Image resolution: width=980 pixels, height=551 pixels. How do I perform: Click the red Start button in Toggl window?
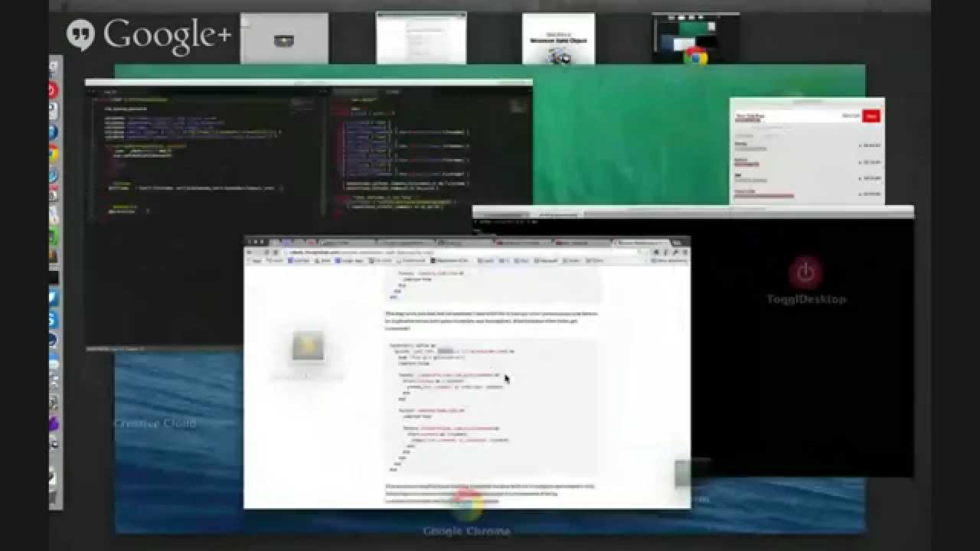pos(871,116)
